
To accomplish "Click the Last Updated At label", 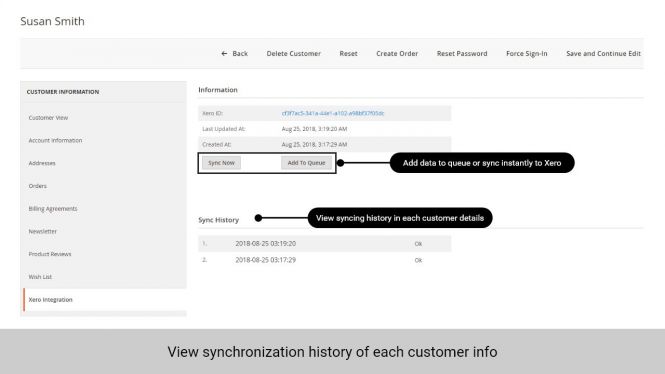I will click(224, 129).
